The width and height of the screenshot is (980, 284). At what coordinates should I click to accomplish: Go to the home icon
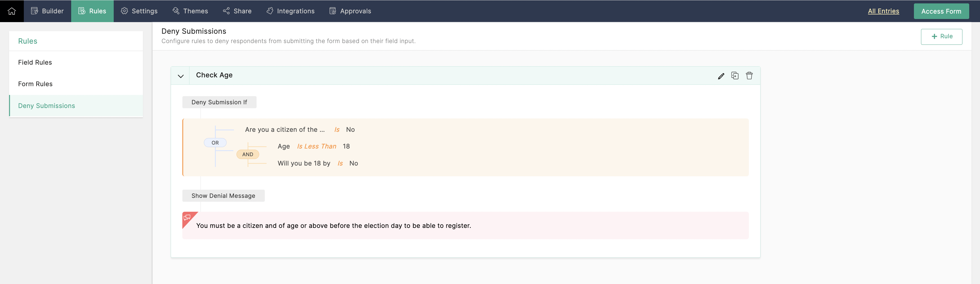click(x=12, y=11)
